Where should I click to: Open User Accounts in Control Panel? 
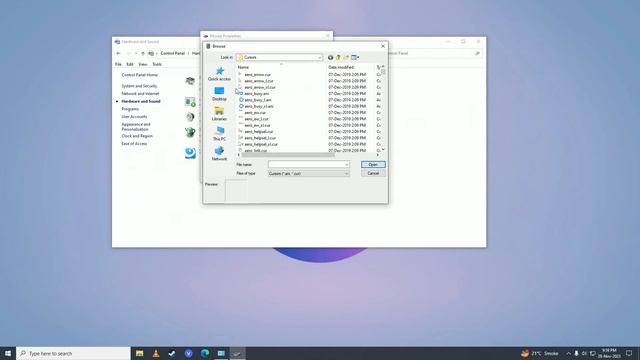[134, 117]
